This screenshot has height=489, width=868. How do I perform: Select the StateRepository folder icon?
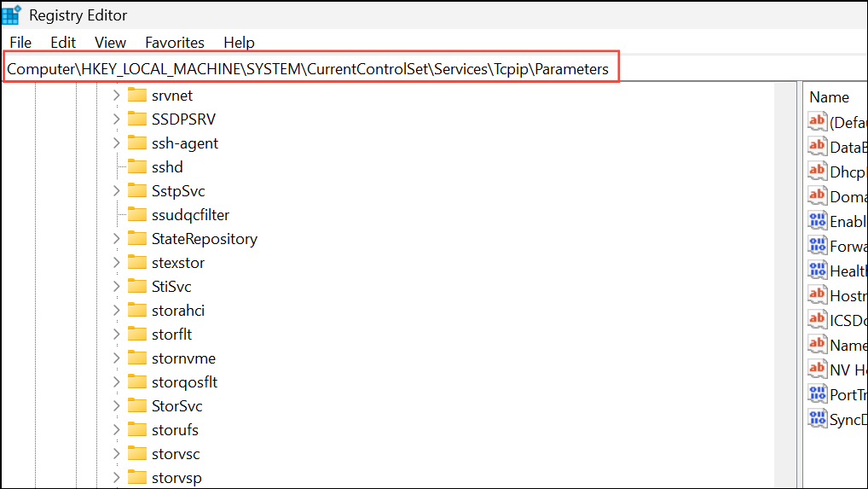click(x=136, y=238)
